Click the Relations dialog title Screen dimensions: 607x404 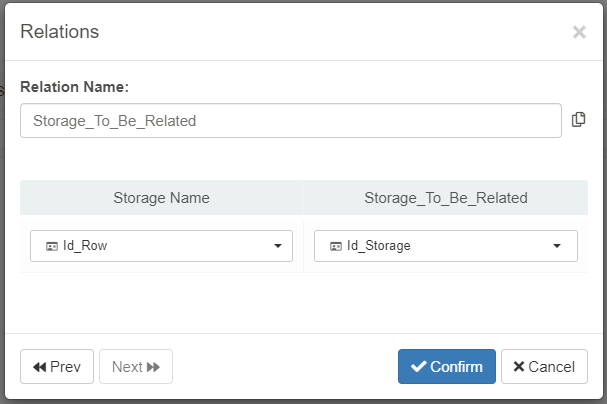click(60, 32)
